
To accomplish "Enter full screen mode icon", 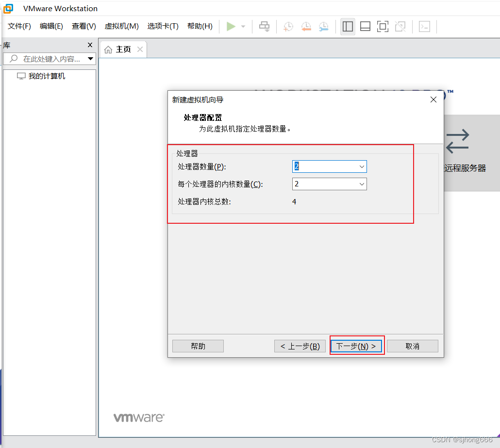I will pyautogui.click(x=383, y=27).
